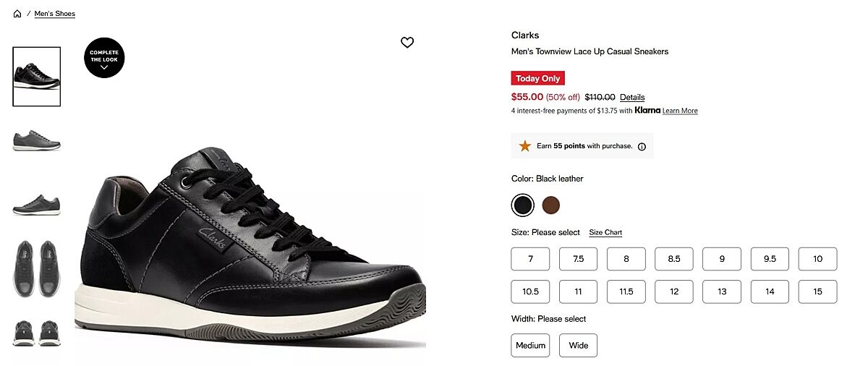Image resolution: width=868 pixels, height=366 pixels.
Task: Choose the brown color swatch
Action: (x=551, y=205)
